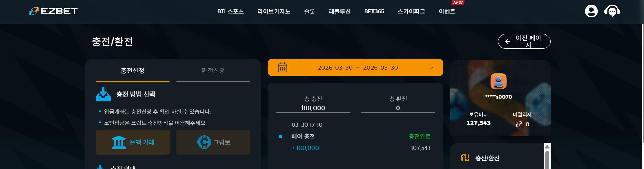Click the mileage coin icon
Screen dimensions: 644x169
[x=518, y=124]
